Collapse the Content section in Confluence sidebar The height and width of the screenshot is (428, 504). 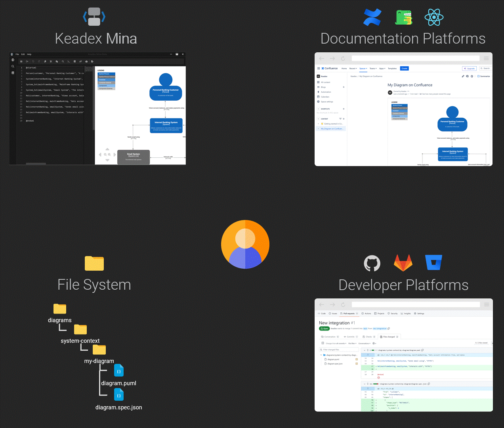coord(318,118)
